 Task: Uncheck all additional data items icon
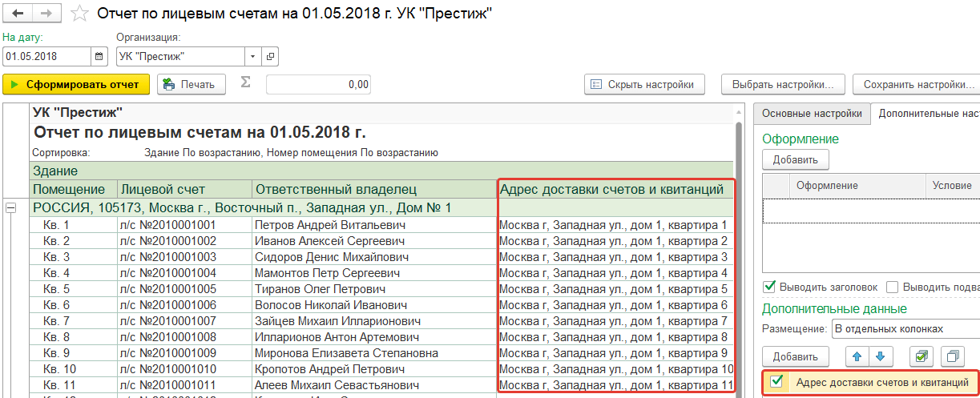point(953,356)
